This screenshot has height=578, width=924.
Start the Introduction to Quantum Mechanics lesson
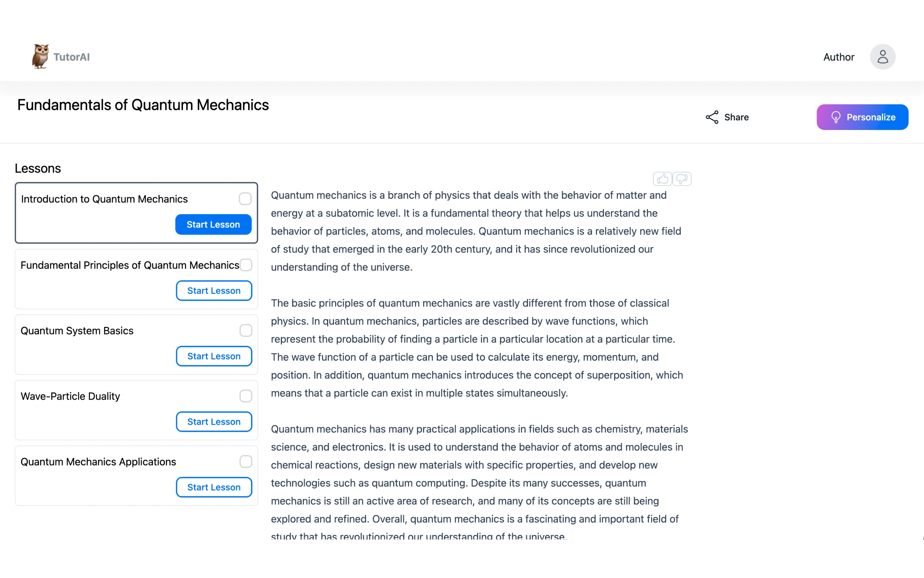tap(213, 225)
